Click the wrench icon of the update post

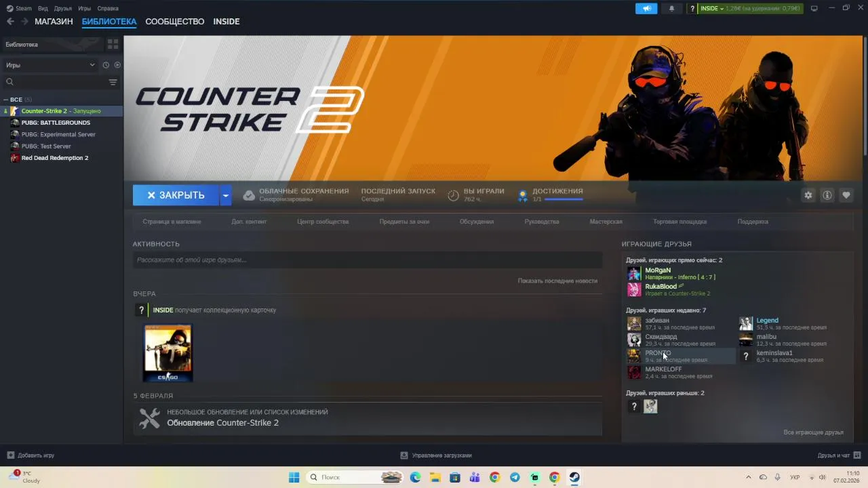tap(149, 418)
